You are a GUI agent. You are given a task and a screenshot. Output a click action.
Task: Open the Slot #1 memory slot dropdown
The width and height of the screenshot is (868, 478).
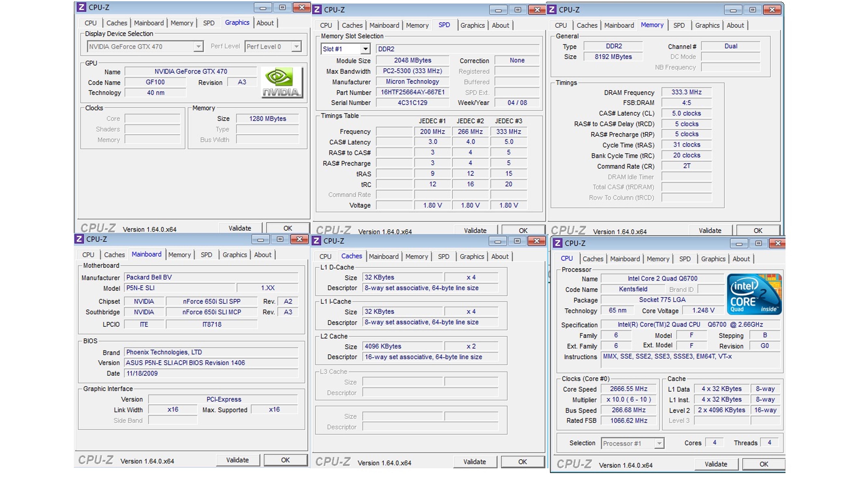point(345,49)
